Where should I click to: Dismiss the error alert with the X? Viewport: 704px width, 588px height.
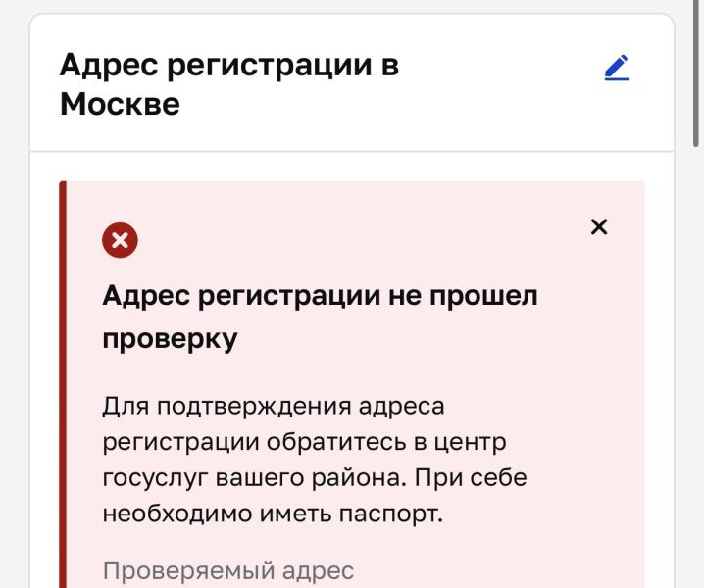599,227
